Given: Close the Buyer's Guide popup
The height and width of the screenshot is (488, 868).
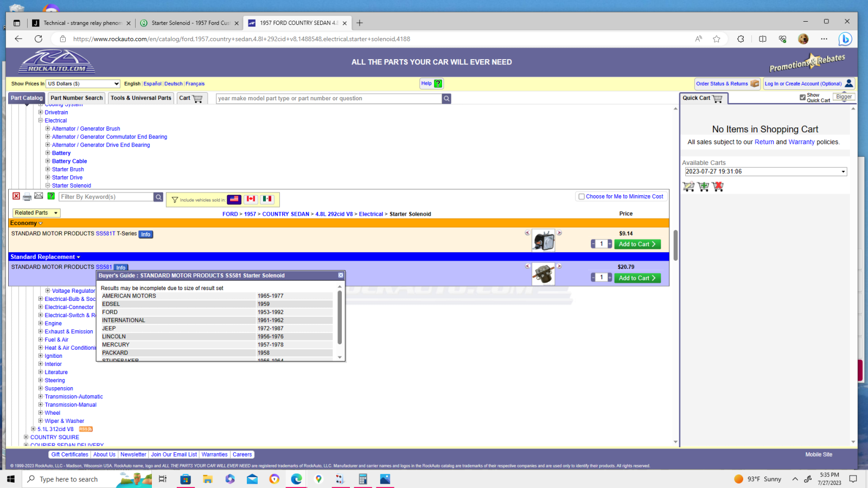Looking at the screenshot, I should (x=341, y=275).
